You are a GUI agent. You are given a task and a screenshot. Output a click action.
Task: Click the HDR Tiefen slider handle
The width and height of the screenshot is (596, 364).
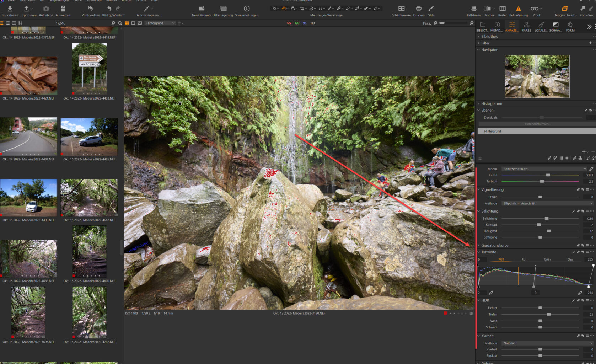[x=549, y=314]
